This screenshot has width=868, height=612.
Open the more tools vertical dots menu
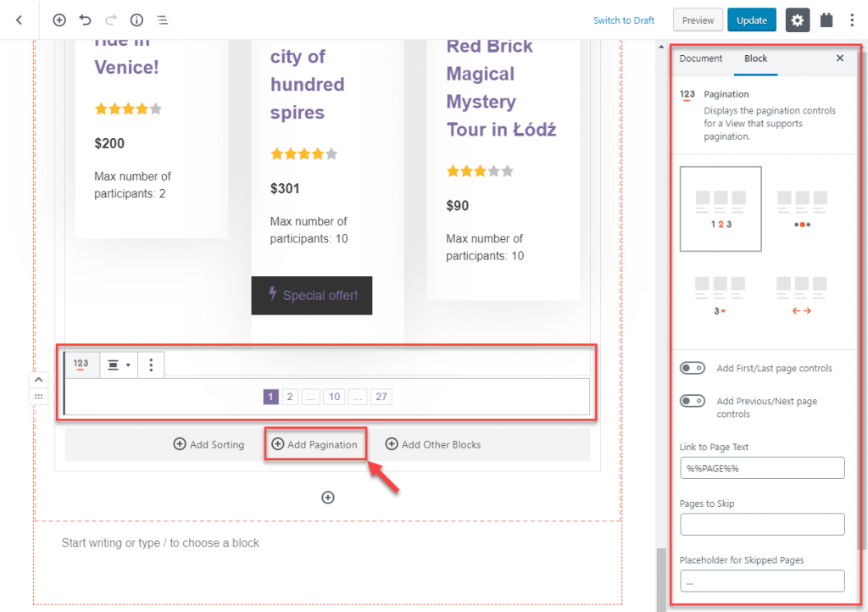click(x=852, y=20)
